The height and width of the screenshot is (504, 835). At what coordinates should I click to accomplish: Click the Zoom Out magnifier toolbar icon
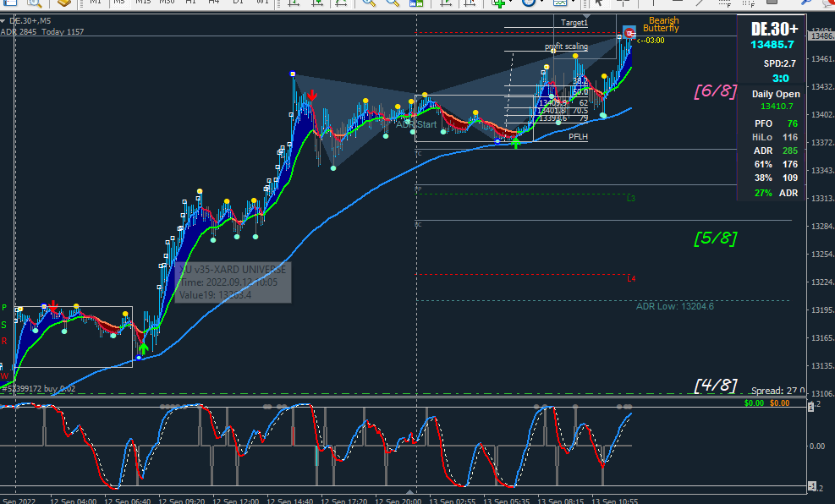[393, 3]
